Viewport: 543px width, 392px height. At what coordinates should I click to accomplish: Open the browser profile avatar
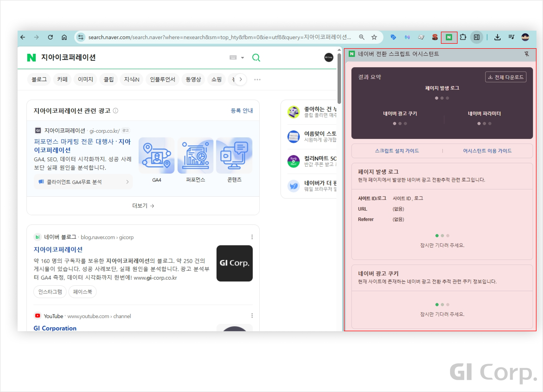[525, 37]
